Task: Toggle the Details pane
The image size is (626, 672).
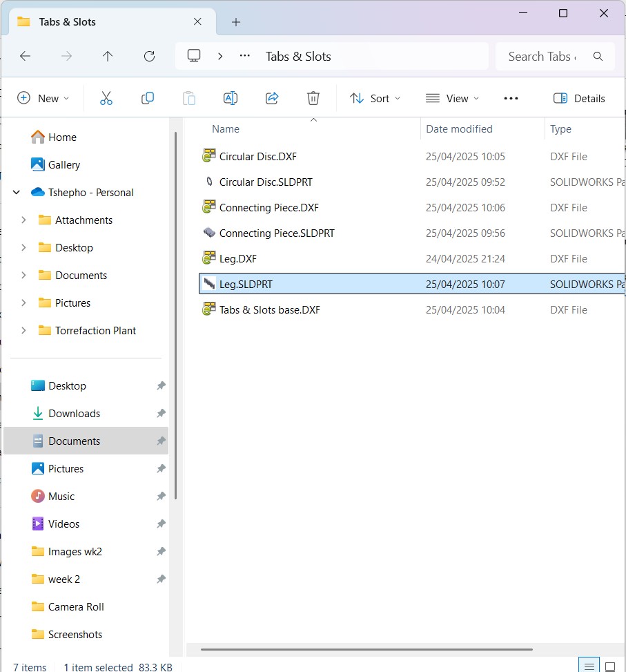Action: [579, 98]
